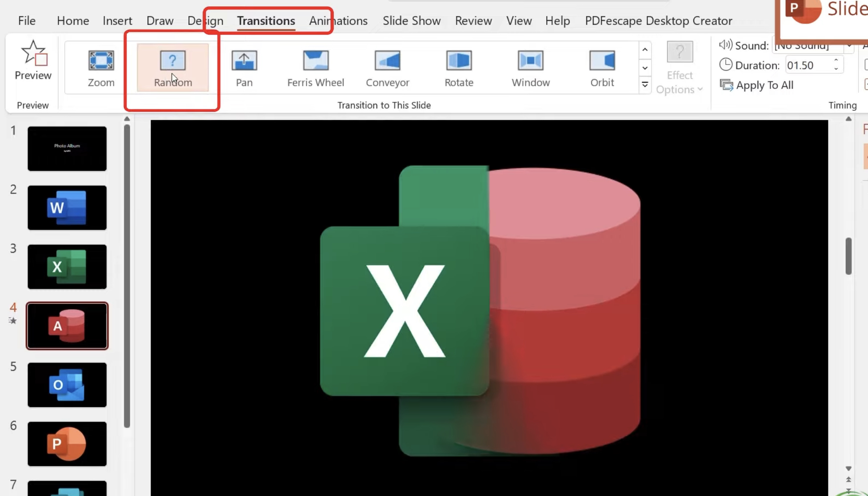The width and height of the screenshot is (868, 496).
Task: Apply the Pan transition
Action: (244, 68)
